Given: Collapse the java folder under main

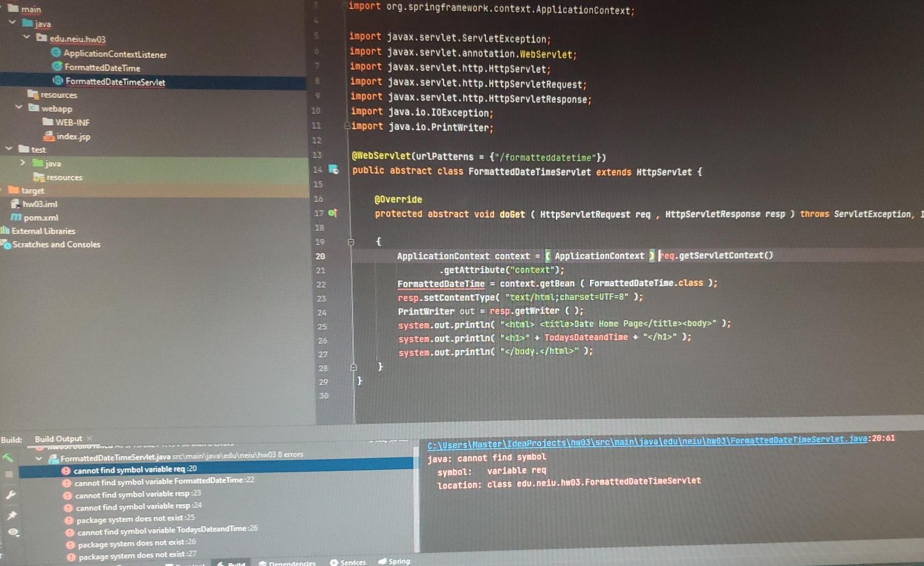Looking at the screenshot, I should tap(12, 22).
